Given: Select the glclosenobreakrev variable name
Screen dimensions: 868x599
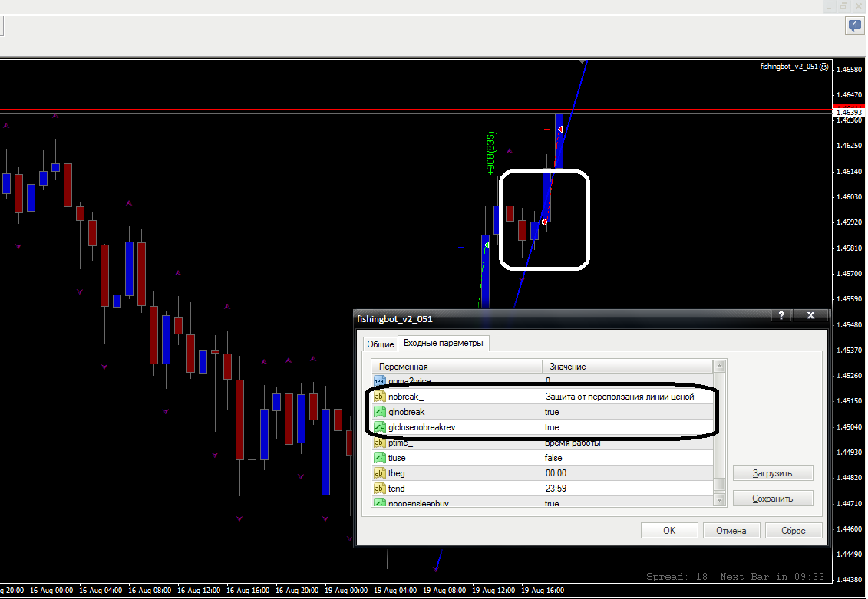Looking at the screenshot, I should click(x=422, y=427).
